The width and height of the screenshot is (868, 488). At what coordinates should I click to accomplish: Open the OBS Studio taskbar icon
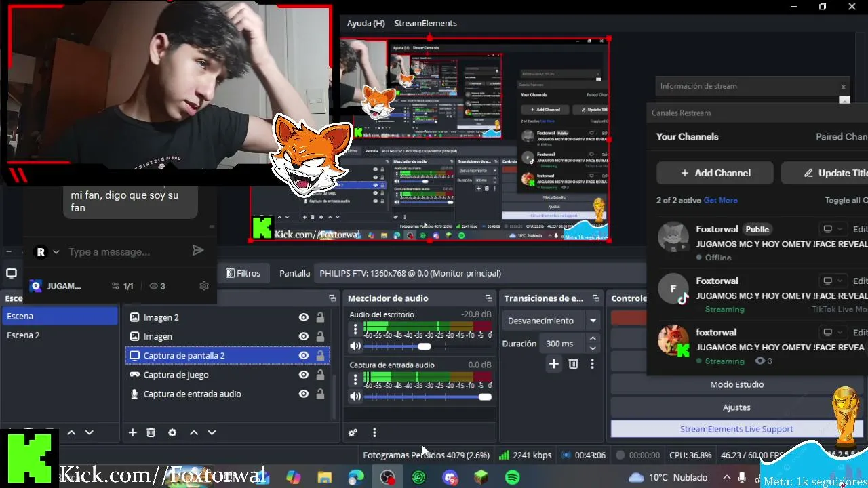point(387,478)
